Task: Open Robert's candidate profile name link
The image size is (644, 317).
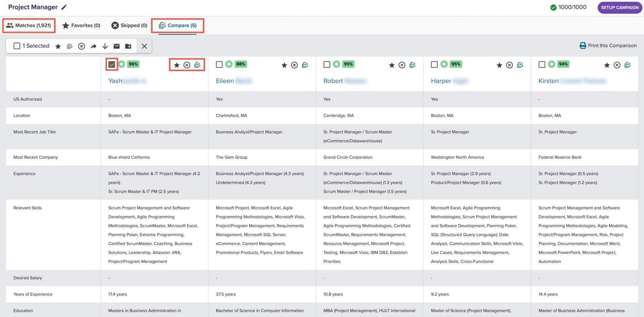Action: [333, 81]
